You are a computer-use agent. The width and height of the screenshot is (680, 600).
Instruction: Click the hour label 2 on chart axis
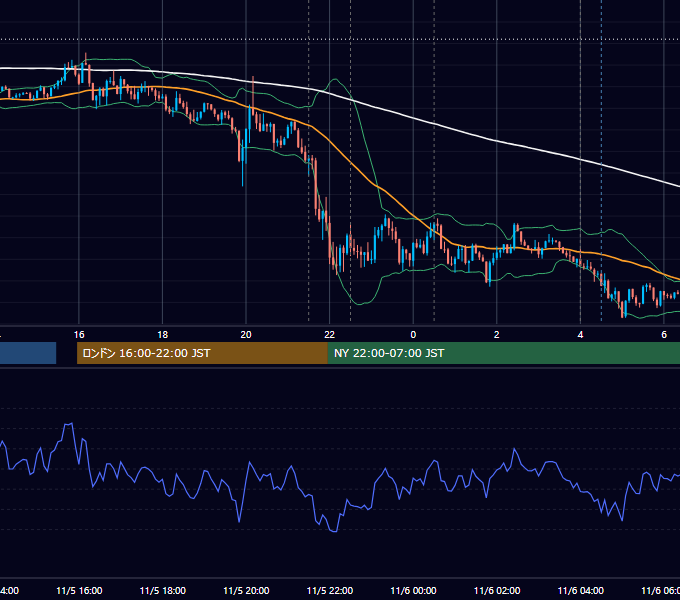click(x=497, y=335)
